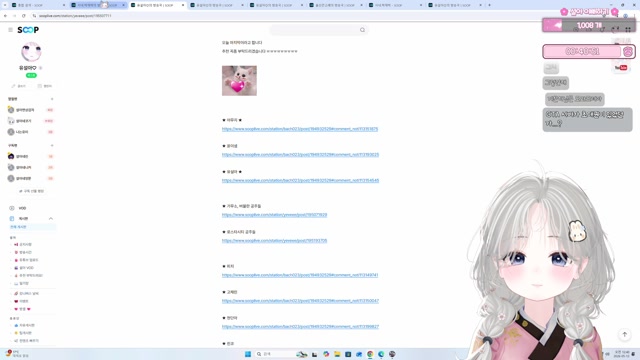The height and width of the screenshot is (360, 640).
Task: Open the board entry with yellow star icon
Action: click(23, 333)
